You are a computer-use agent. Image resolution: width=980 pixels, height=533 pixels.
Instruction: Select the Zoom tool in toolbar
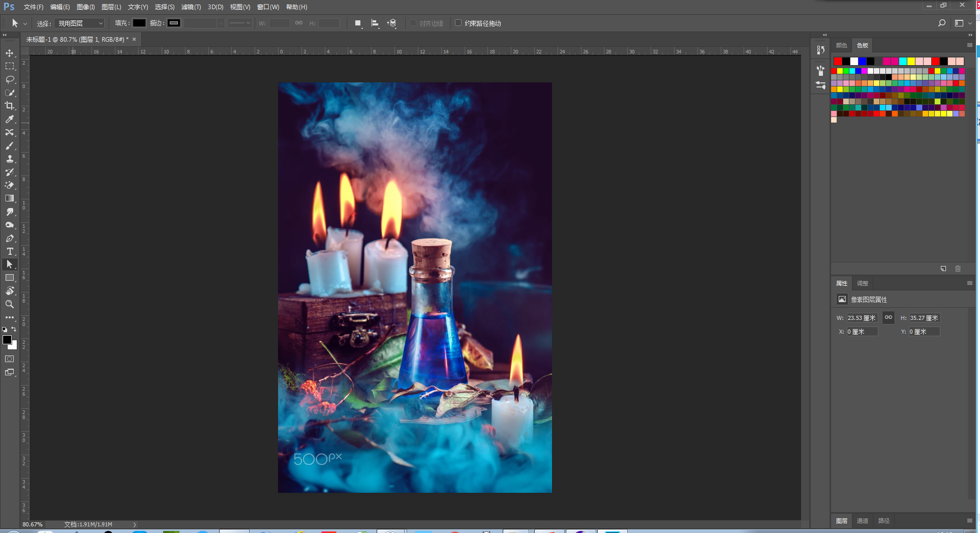pos(10,304)
